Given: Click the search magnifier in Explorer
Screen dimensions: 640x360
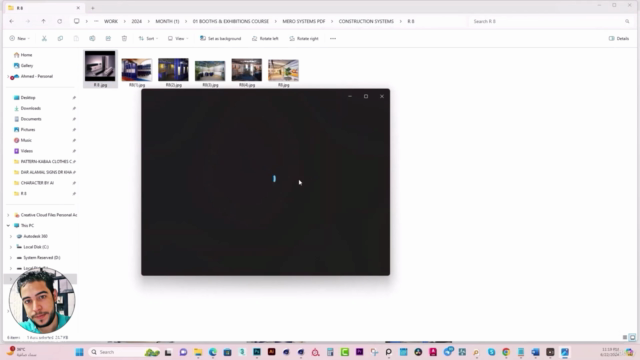Looking at the screenshot, I should (x=627, y=21).
